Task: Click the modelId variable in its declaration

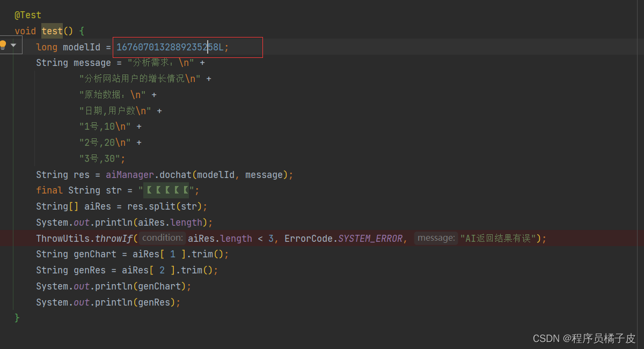Action: pyautogui.click(x=82, y=47)
